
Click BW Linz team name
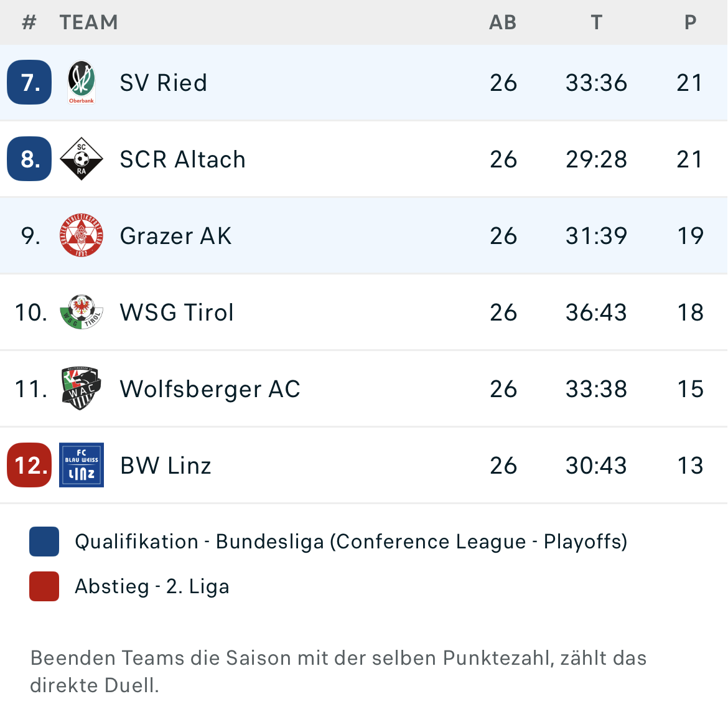166,466
